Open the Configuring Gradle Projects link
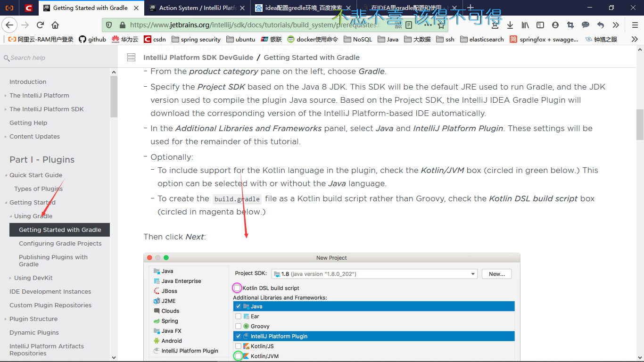Image resolution: width=644 pixels, height=362 pixels. tap(60, 243)
